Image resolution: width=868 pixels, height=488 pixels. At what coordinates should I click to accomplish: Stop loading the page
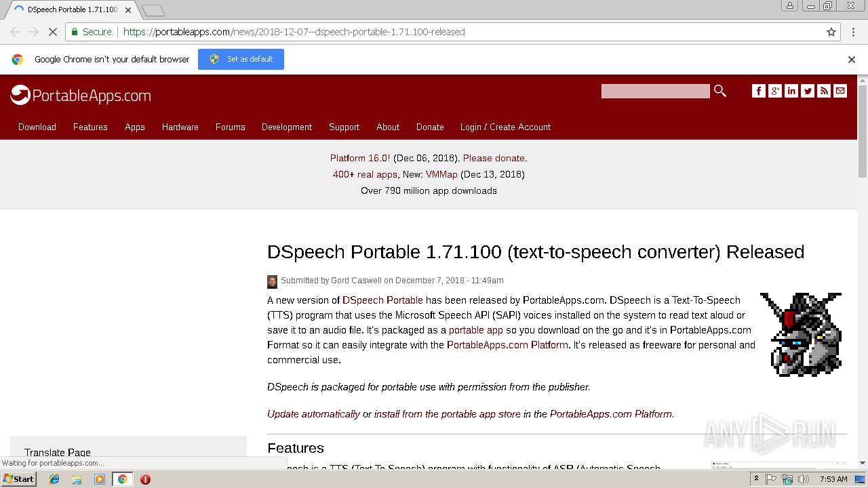coord(52,32)
